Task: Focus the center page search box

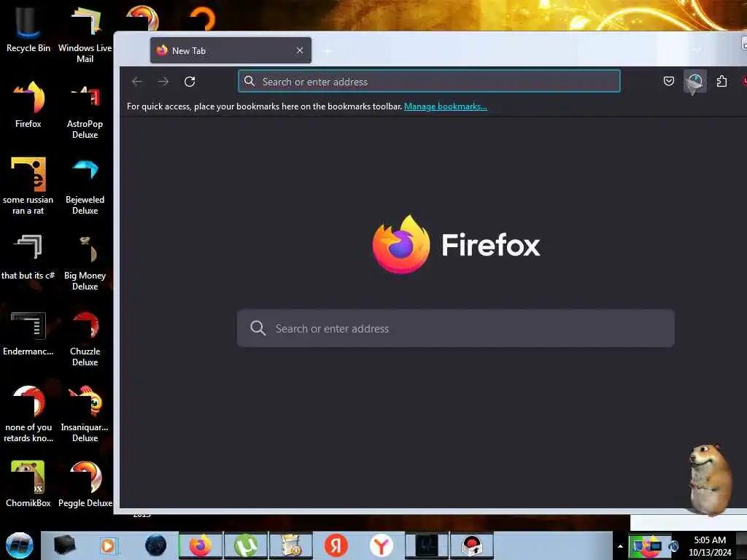Action: tap(455, 328)
